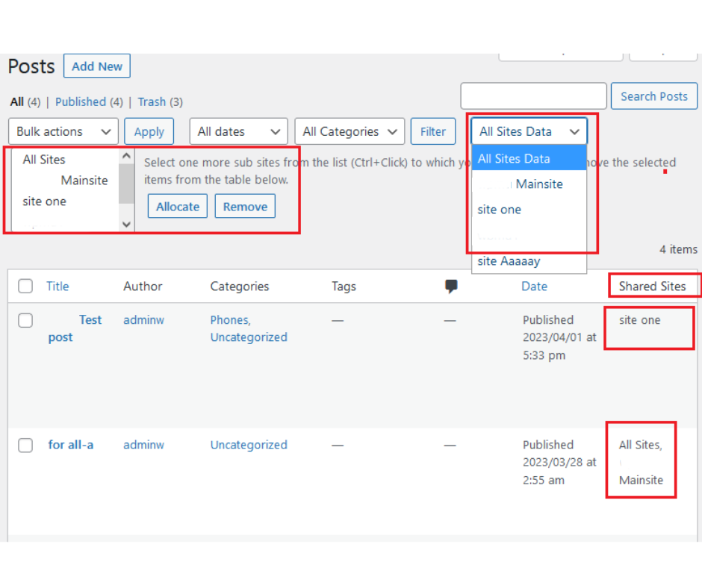Open the 'for all-a' post link

click(x=71, y=445)
